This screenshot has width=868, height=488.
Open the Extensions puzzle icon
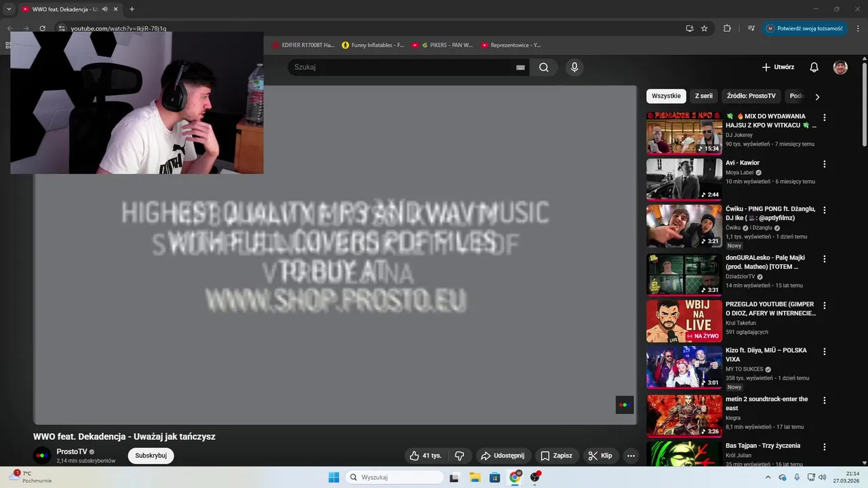click(727, 28)
